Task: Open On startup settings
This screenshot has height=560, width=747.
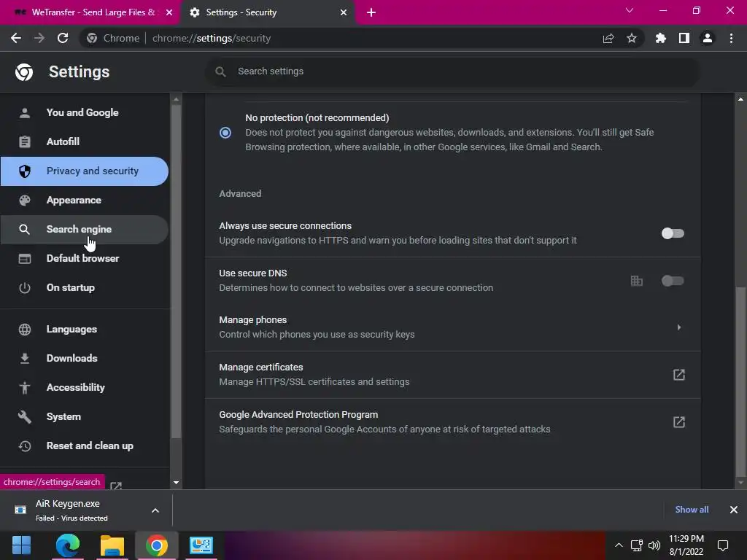Action: [x=85, y=287]
